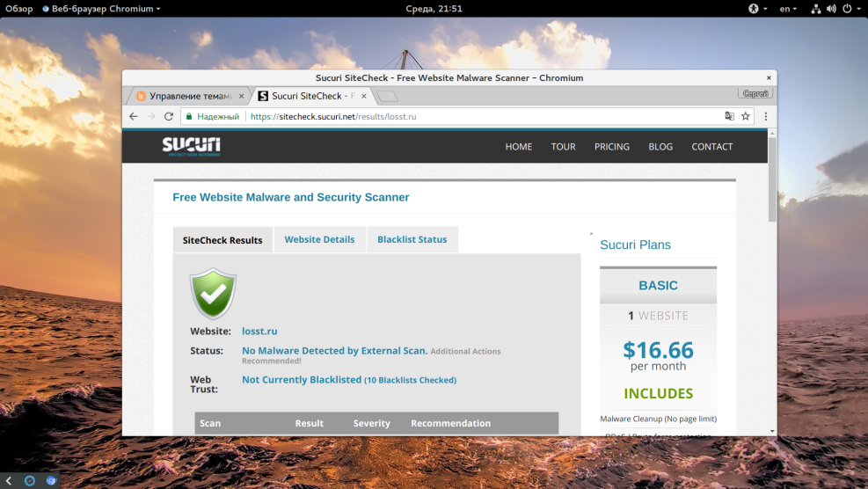Click the green padlock secure icon
This screenshot has width=868, height=489.
189,116
